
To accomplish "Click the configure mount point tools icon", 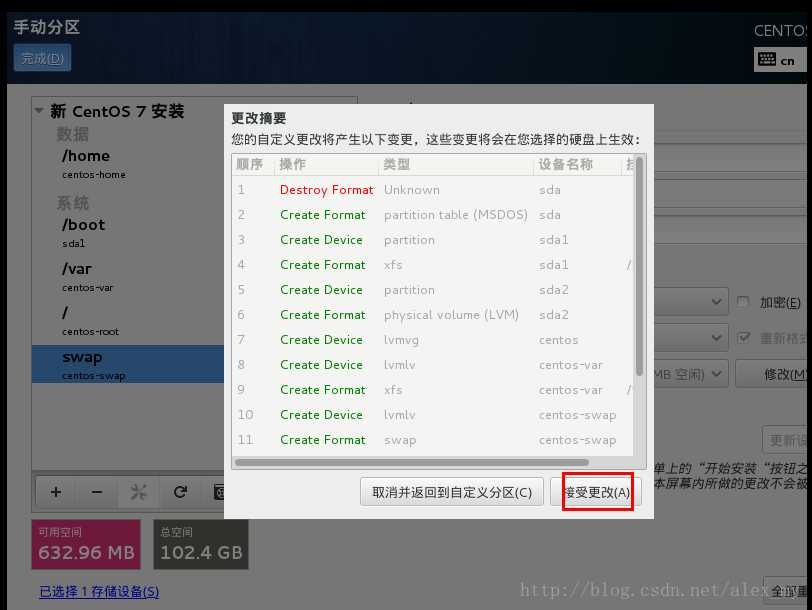I will pyautogui.click(x=138, y=491).
